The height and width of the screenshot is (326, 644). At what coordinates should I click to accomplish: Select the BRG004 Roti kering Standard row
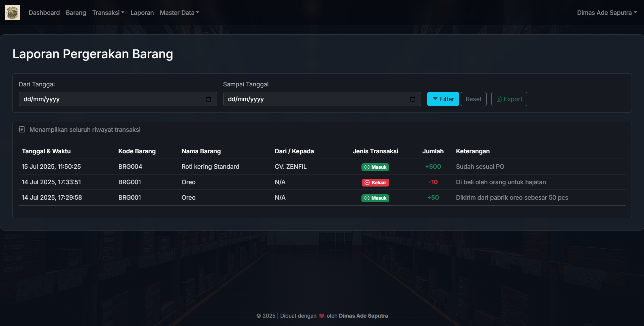point(210,167)
